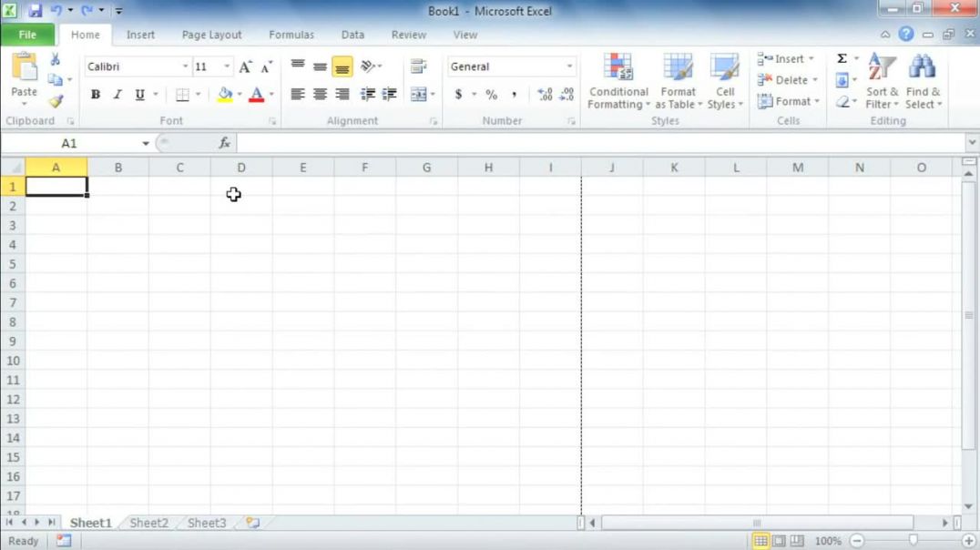Open Find & Select menu
This screenshot has height=550, width=980.
924,81
